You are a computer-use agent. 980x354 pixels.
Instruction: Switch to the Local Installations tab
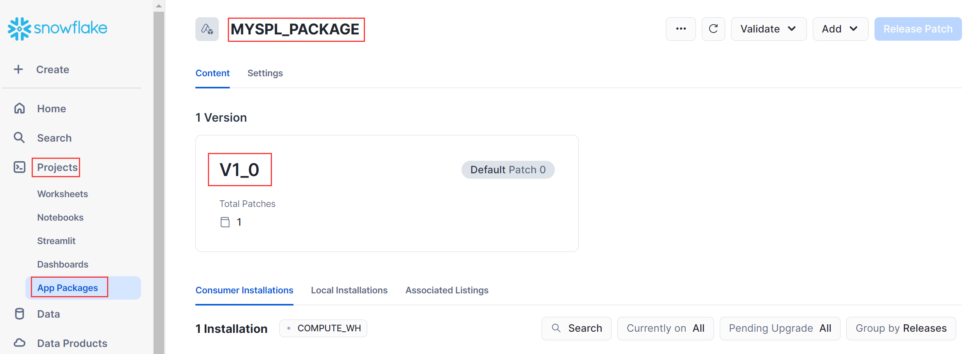[x=349, y=290]
